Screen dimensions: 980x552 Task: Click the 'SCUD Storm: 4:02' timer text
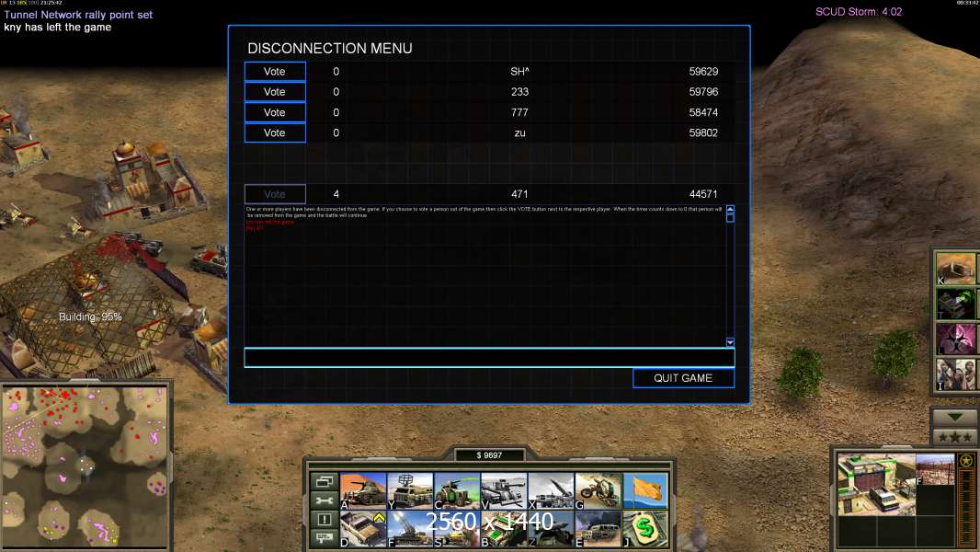click(x=859, y=11)
